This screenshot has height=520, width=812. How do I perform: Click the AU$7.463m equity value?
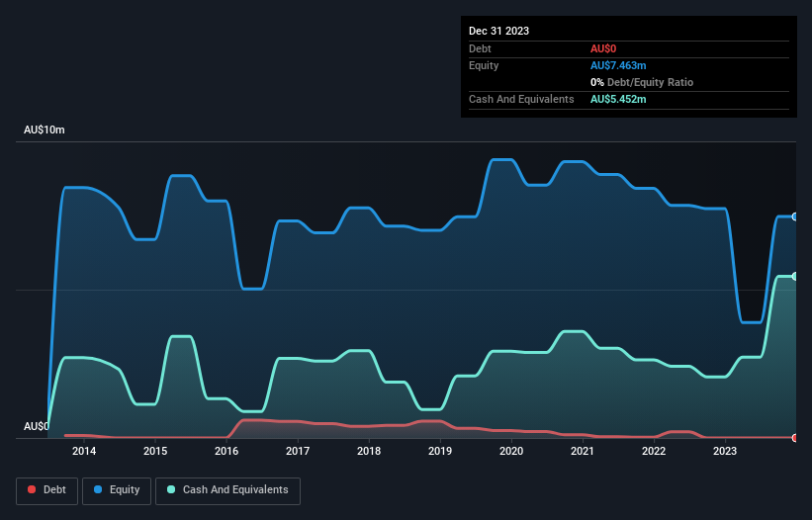tap(618, 65)
